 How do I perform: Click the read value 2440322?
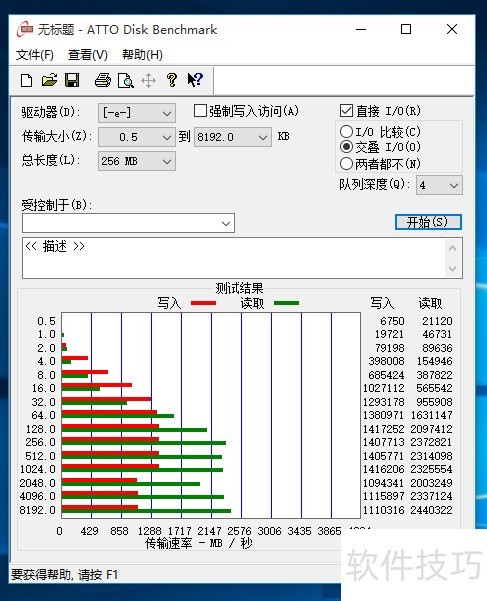point(431,510)
